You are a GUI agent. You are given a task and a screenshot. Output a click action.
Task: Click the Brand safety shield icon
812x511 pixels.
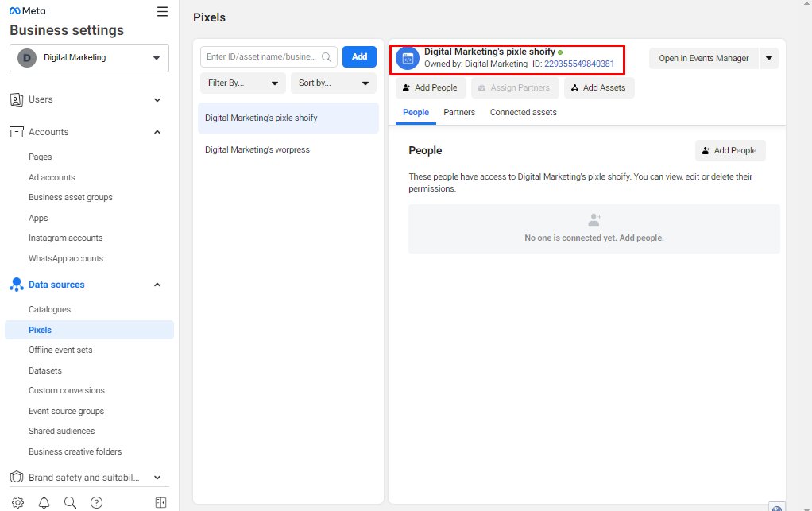click(x=17, y=476)
